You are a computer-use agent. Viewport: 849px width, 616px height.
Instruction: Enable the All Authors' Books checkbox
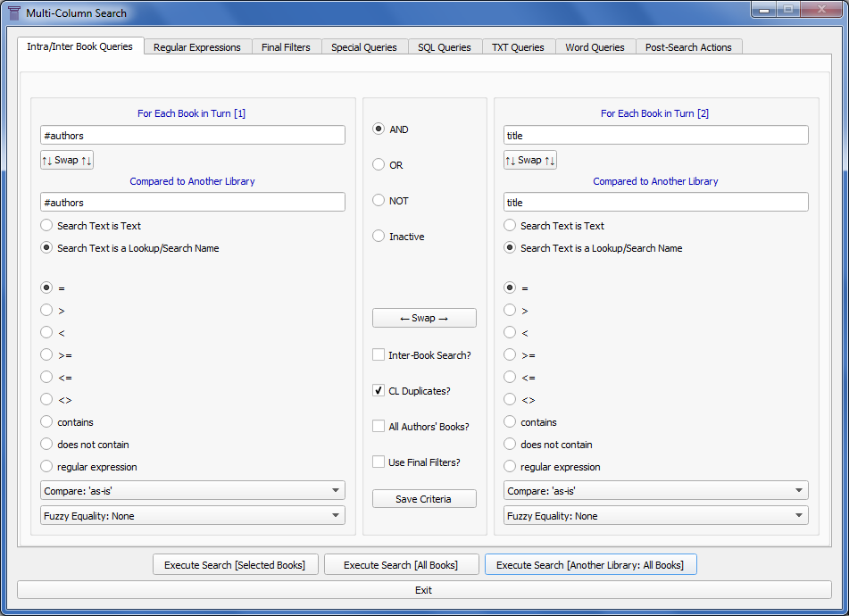pos(379,427)
